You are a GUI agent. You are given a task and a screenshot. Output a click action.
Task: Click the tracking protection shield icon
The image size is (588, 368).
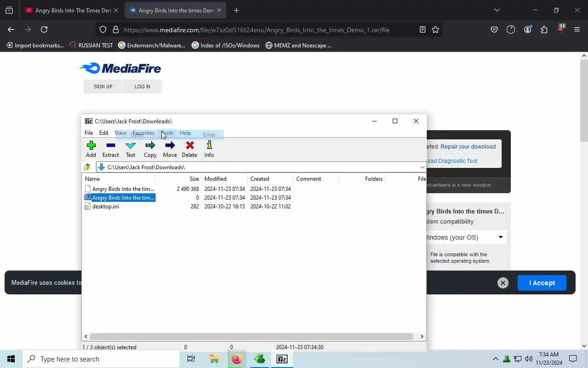coord(103,29)
